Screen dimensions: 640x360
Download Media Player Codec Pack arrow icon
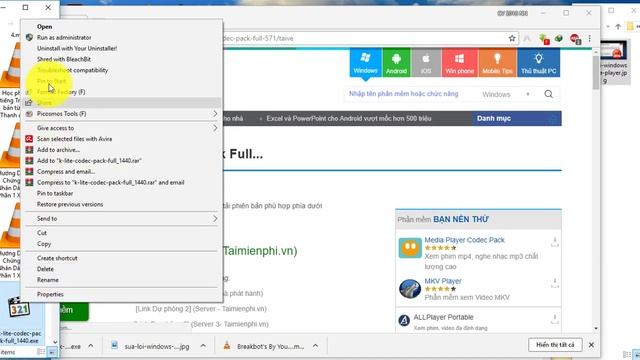pyautogui.click(x=554, y=242)
